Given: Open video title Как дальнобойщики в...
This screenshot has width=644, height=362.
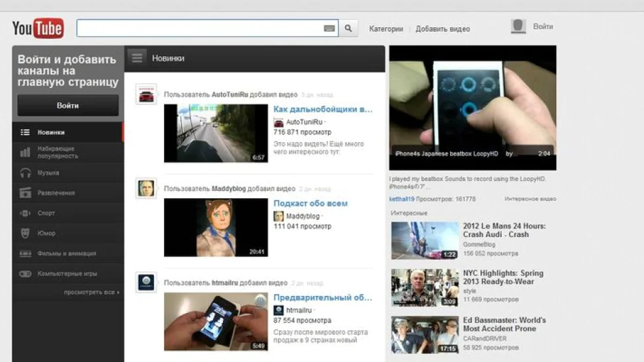Looking at the screenshot, I should coord(323,109).
